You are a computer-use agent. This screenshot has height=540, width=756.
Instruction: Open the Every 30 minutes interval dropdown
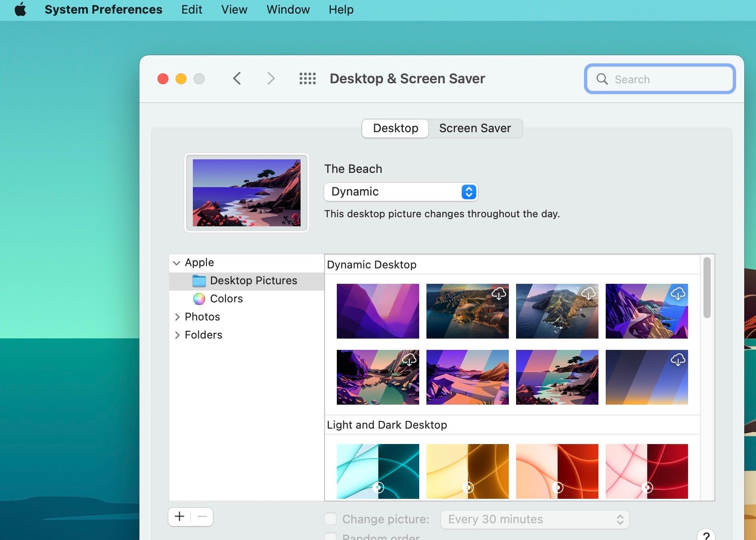[534, 519]
